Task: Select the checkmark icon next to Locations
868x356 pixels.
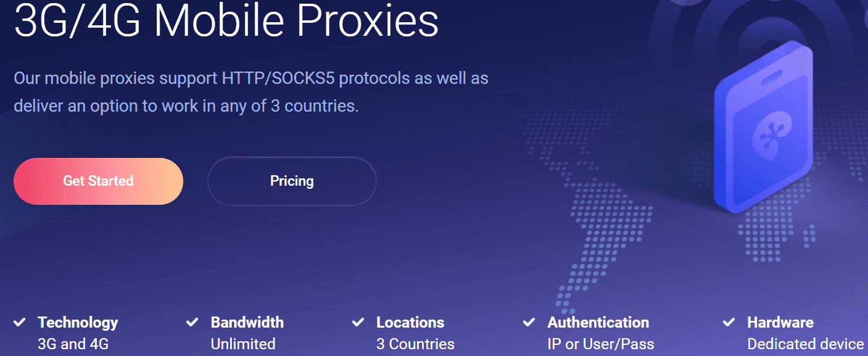Action: tap(358, 322)
